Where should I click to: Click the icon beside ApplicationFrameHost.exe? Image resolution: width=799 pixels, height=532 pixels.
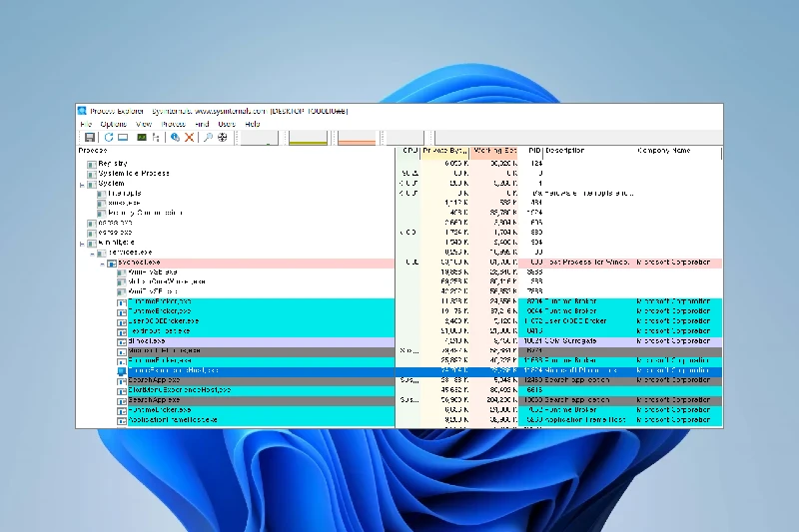(121, 420)
